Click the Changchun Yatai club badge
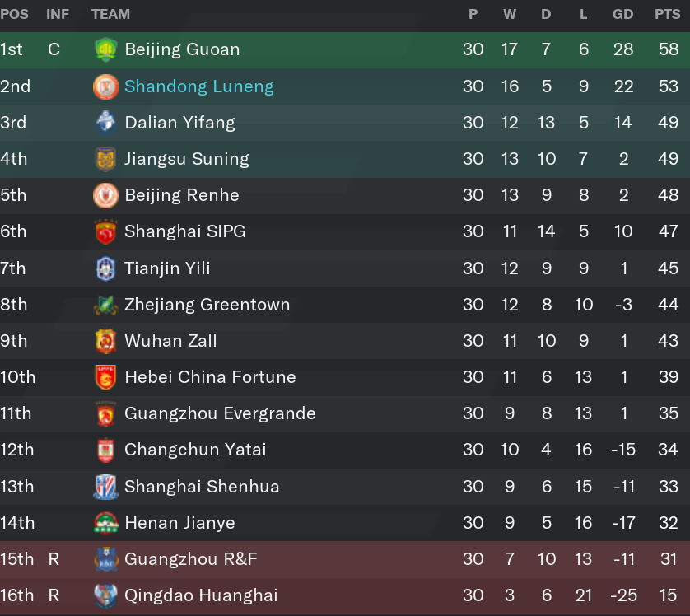Screen dimensions: 690x616 [105, 450]
